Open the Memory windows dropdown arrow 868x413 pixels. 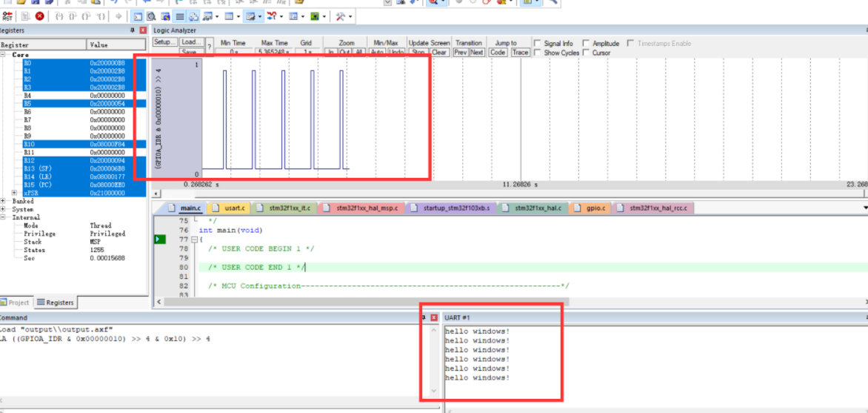click(238, 16)
